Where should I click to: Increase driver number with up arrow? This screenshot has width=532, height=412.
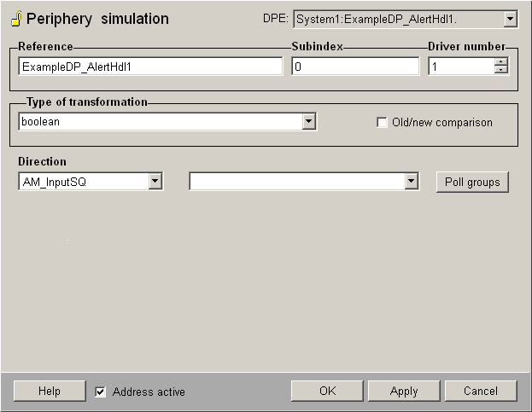click(501, 61)
